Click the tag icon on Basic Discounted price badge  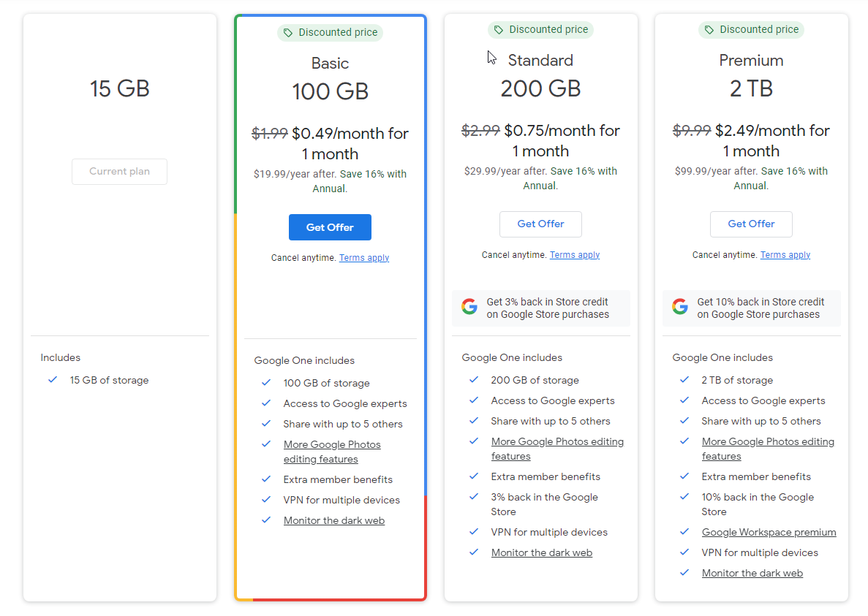[288, 33]
